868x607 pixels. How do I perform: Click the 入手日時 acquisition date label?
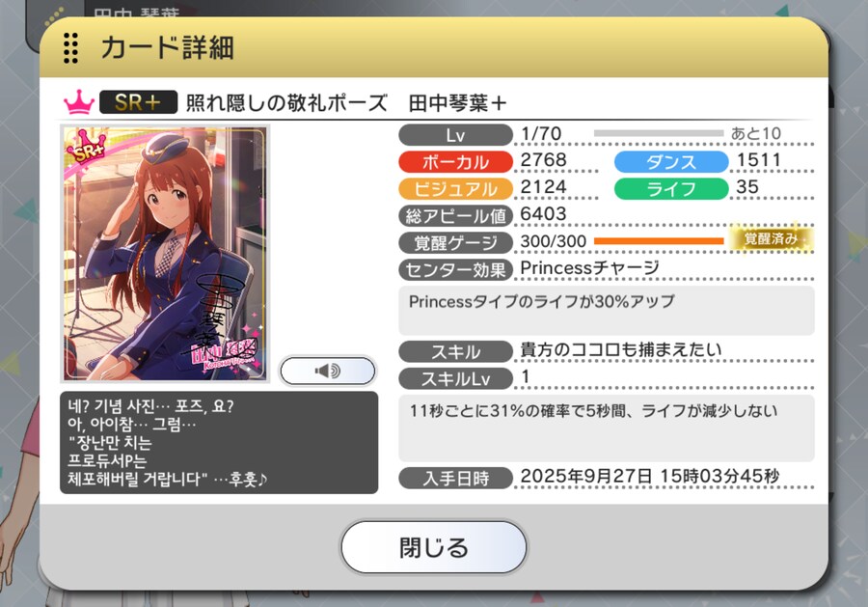pyautogui.click(x=455, y=478)
